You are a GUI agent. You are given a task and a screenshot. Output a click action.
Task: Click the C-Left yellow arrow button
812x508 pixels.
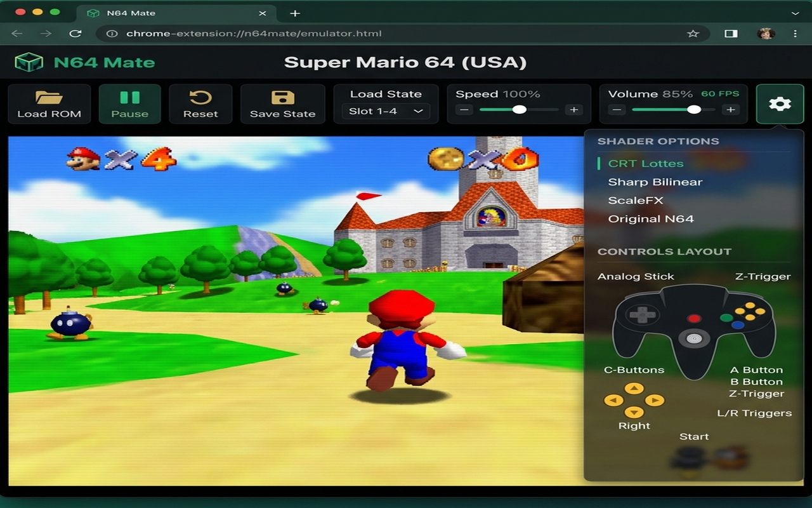click(613, 400)
